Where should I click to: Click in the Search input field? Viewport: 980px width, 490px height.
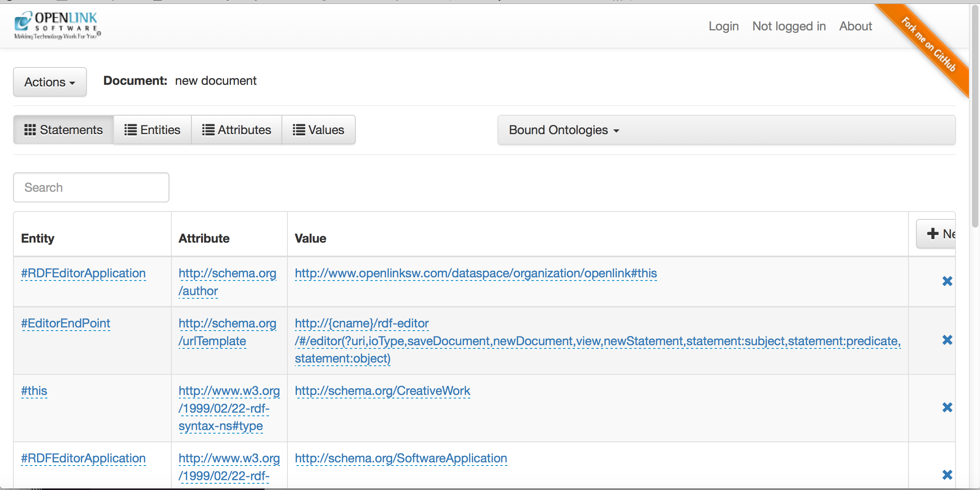91,187
